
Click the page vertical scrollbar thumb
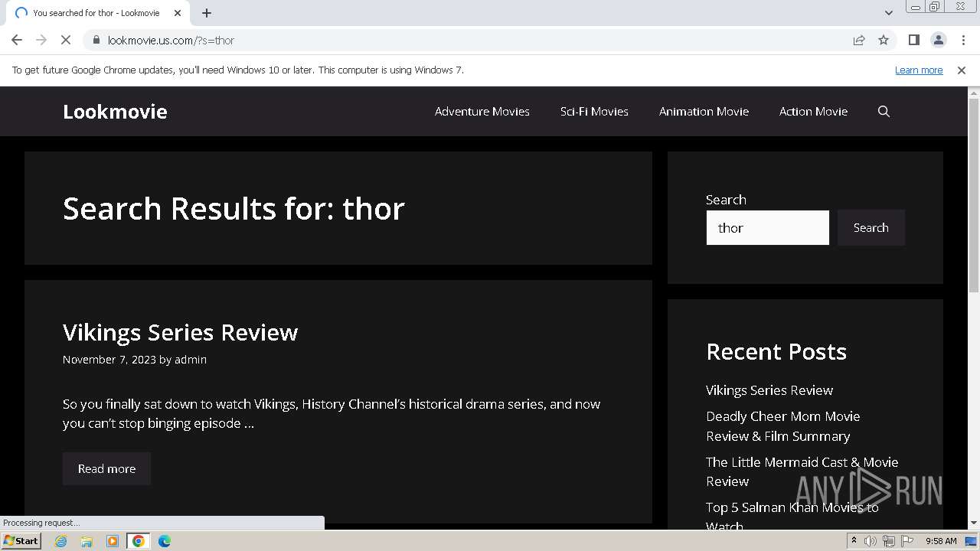click(974, 194)
